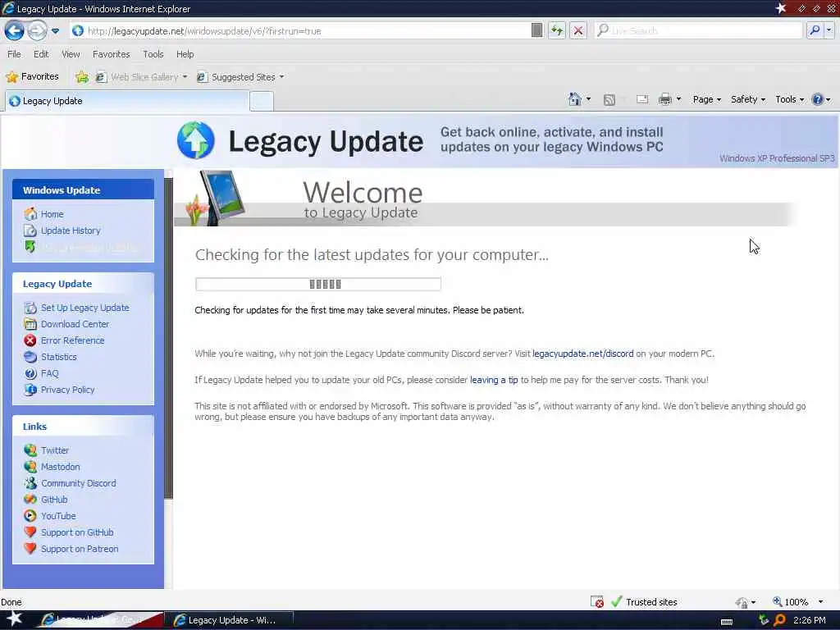Open the Download Center link

click(x=75, y=324)
